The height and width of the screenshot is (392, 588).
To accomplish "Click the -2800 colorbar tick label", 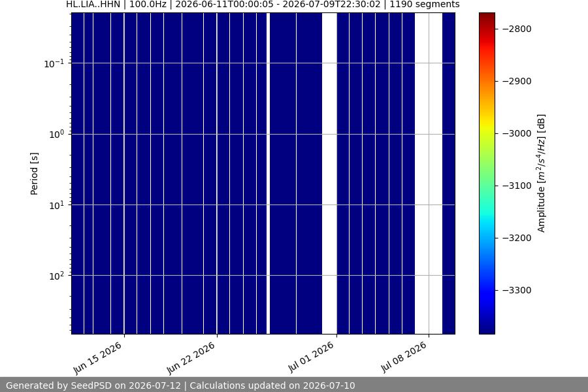I will coord(517,29).
